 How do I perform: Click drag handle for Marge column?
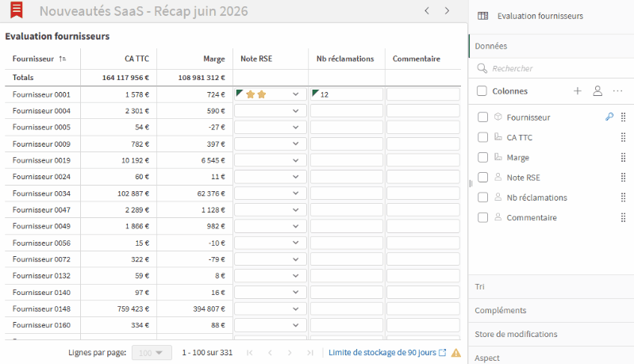623,157
